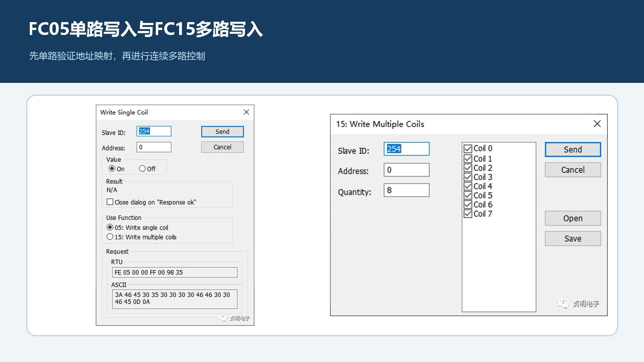
Task: Click the slide title "FC05单路写入与FC15多路写入"
Action: [x=146, y=29]
